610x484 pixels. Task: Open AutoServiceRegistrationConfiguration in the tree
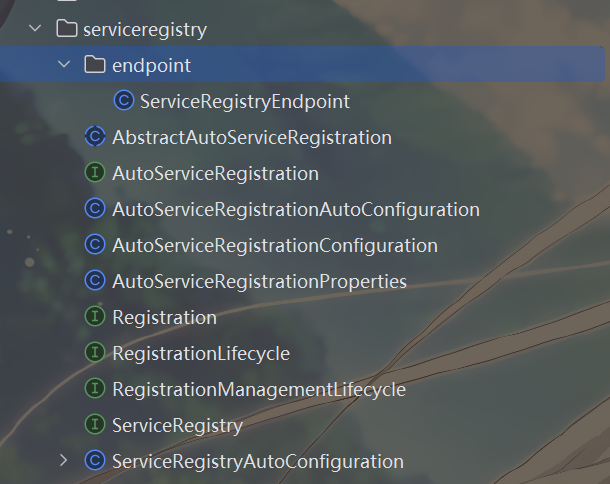(x=275, y=246)
